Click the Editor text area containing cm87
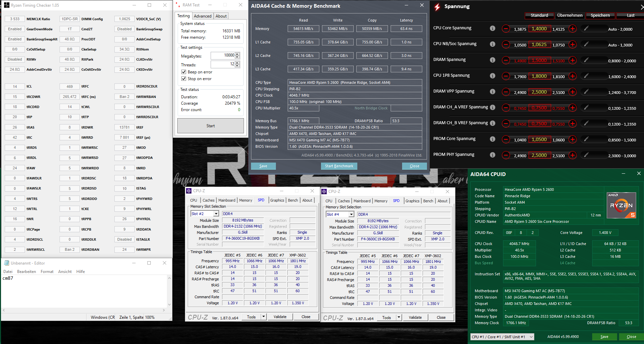The image size is (644, 344). point(84,291)
